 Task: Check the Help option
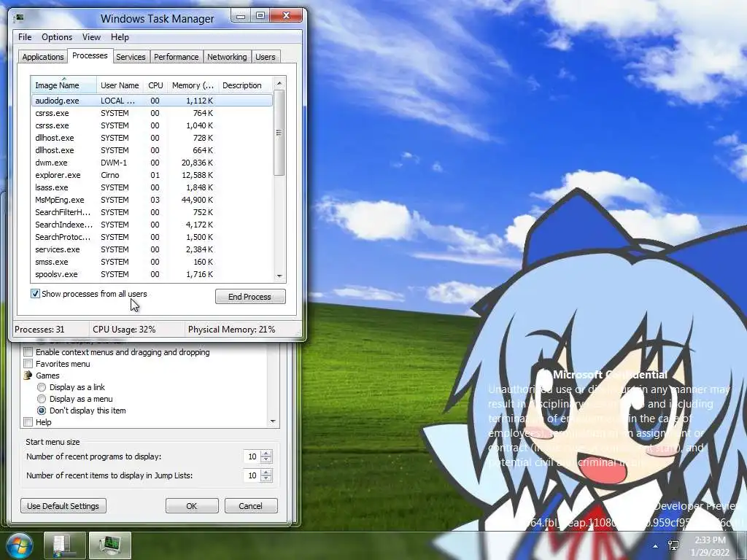pyautogui.click(x=28, y=422)
